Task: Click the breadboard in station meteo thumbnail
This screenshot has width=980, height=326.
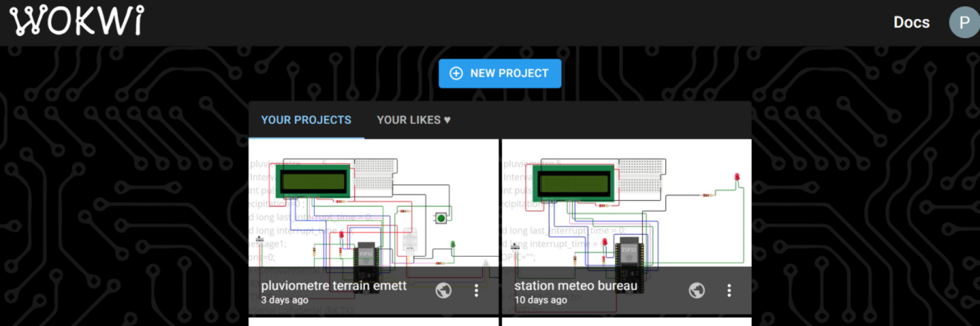Action: click(641, 175)
